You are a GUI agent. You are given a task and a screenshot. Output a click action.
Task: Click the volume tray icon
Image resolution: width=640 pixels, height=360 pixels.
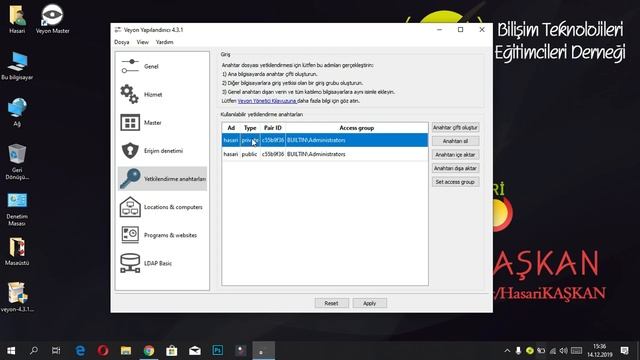tap(564, 351)
